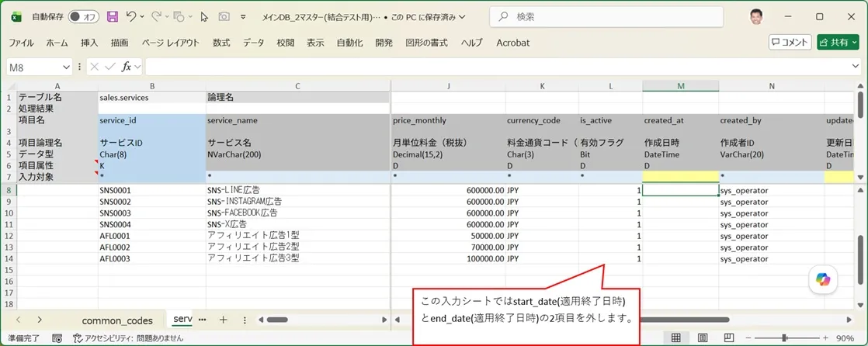868x346 pixels.
Task: Switch to the ページ レイアウト ribbon tab
Action: point(170,43)
